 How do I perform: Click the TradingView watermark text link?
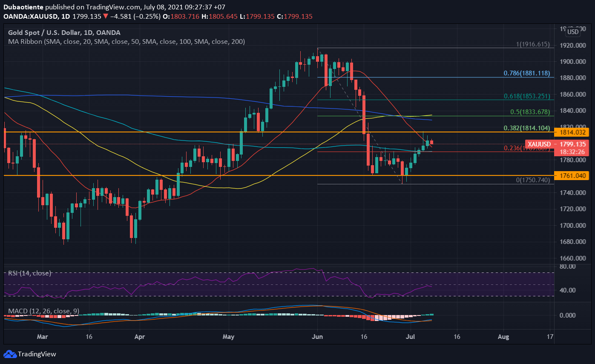click(37, 354)
